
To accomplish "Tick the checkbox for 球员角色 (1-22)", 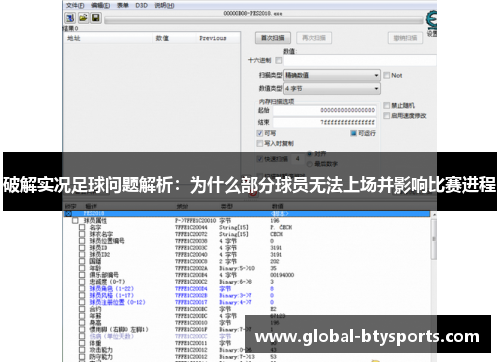I will [82, 289].
